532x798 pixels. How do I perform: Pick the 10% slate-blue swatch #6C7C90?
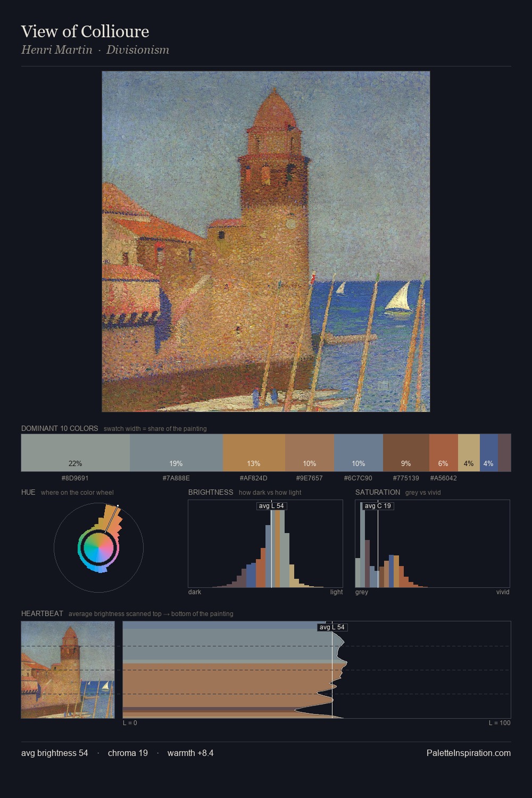[x=359, y=453]
